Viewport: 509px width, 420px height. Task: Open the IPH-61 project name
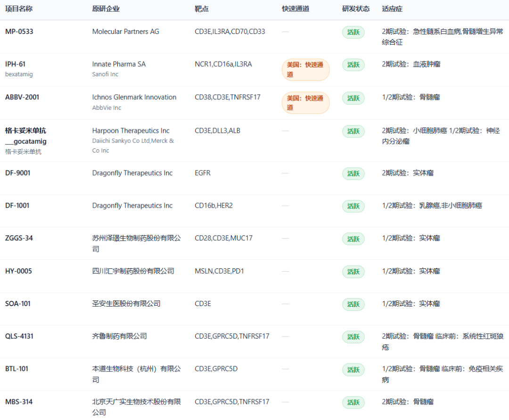pyautogui.click(x=15, y=64)
